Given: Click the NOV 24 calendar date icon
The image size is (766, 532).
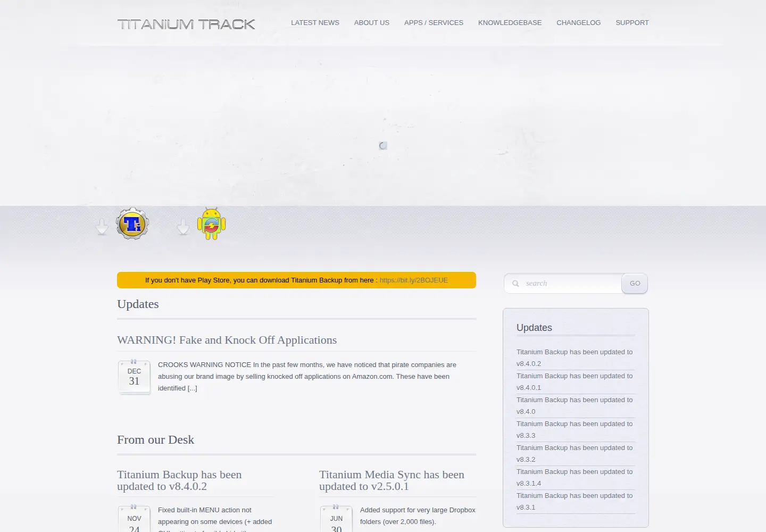Looking at the screenshot, I should point(134,519).
